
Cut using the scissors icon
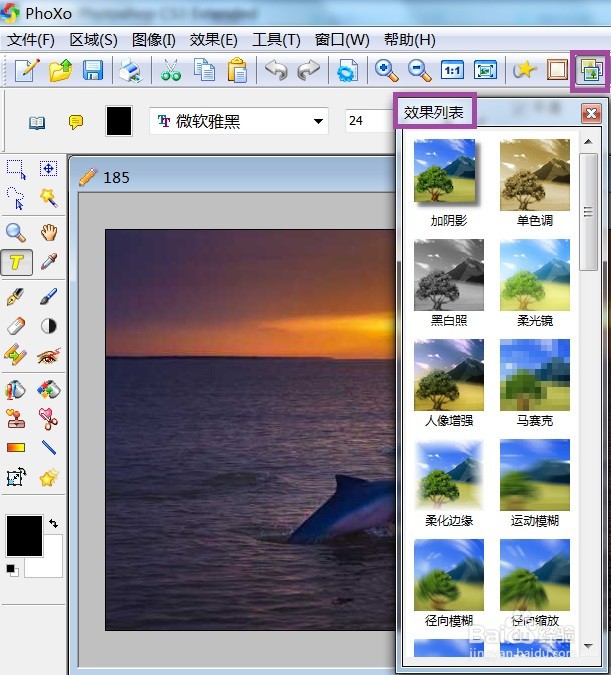pos(171,70)
